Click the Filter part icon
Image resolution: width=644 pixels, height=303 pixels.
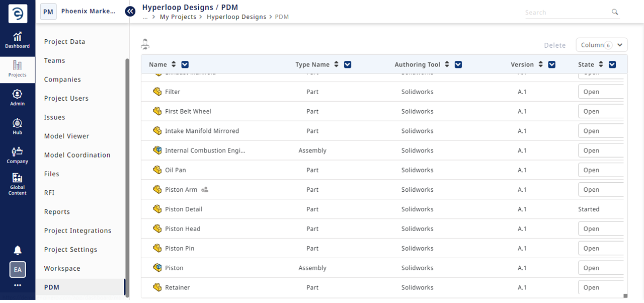pyautogui.click(x=157, y=92)
